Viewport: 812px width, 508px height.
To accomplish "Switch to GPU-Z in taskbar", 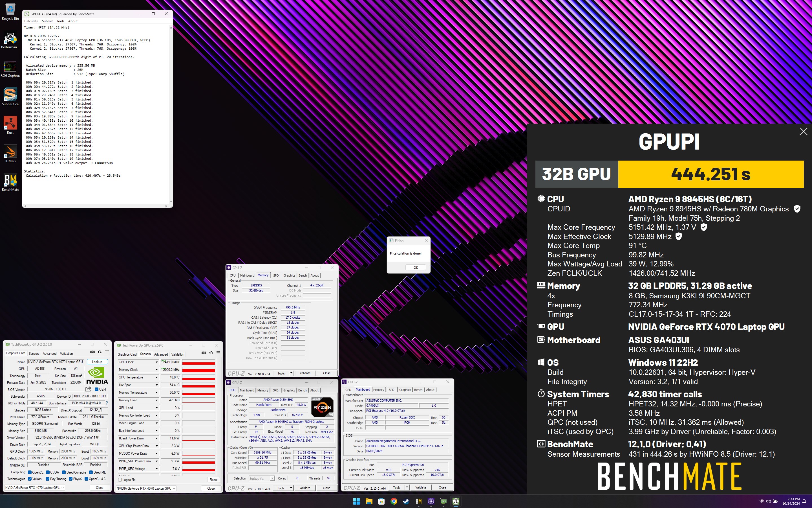I will coord(443,501).
